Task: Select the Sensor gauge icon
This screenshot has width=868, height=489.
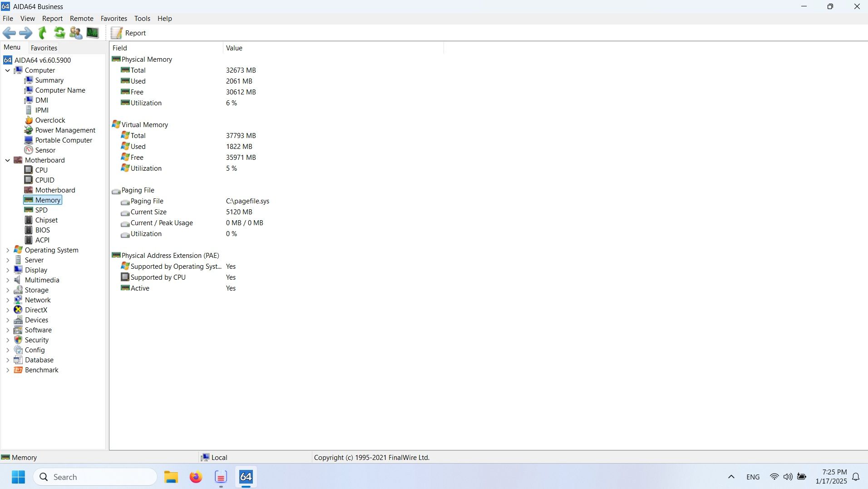Action: click(29, 150)
